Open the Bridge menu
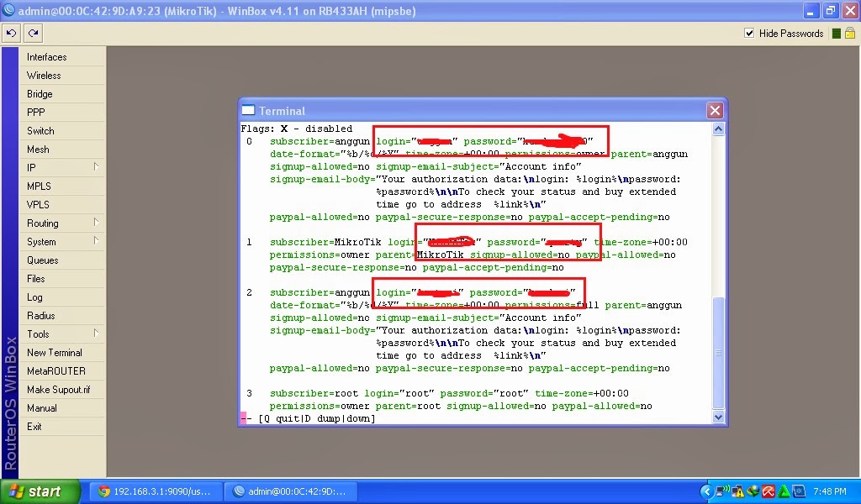 [62, 94]
